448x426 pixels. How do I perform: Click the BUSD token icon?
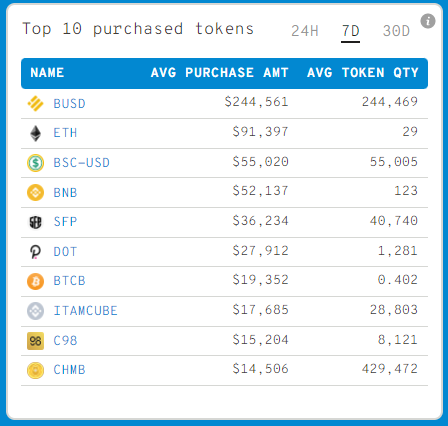pos(35,103)
